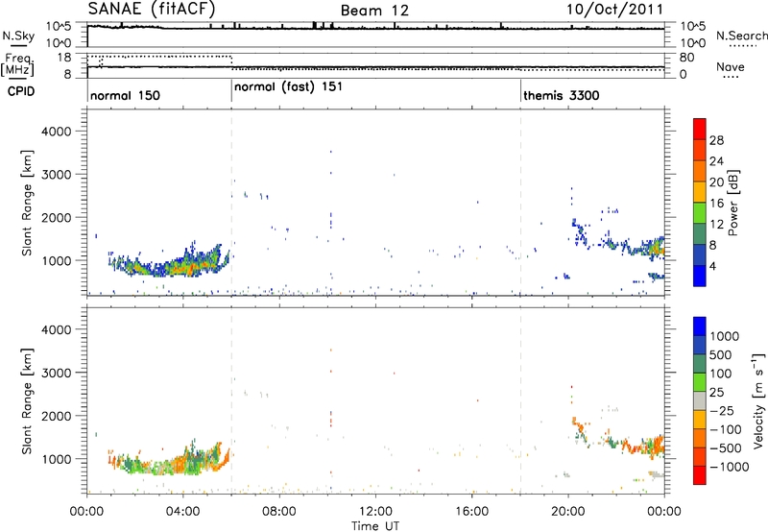The width and height of the screenshot is (768, 532).
Task: Click the 16:00 time tick label
Action: click(471, 512)
